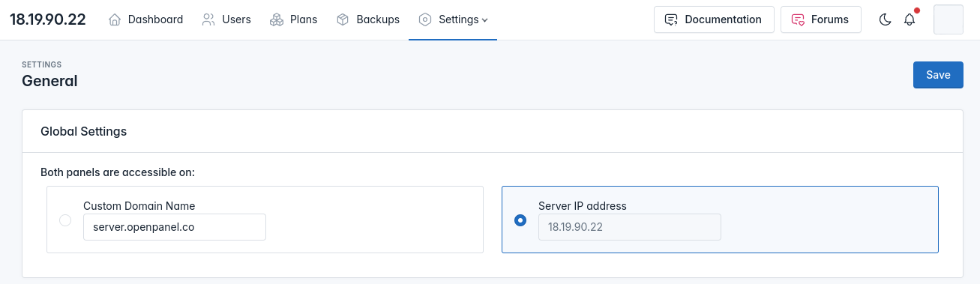Click the Plans cubes icon

pyautogui.click(x=277, y=19)
